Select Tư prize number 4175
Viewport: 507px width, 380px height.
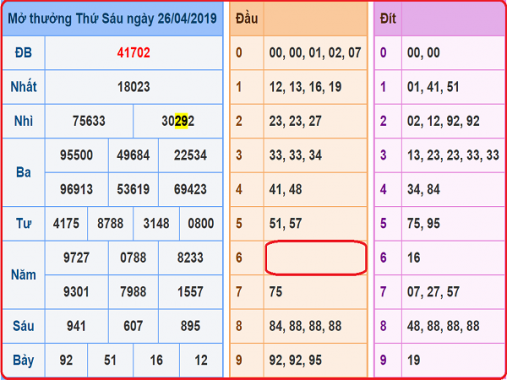click(66, 224)
